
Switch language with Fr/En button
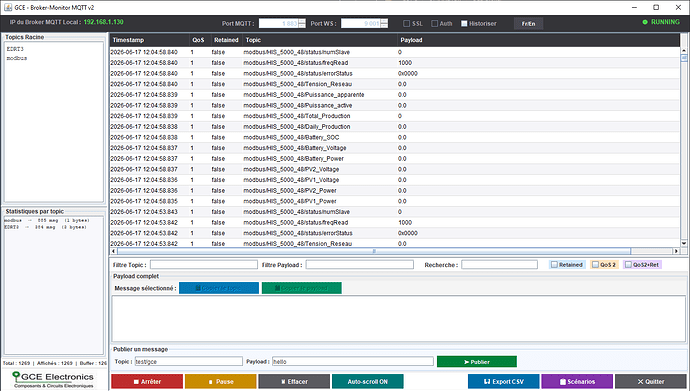tap(529, 23)
